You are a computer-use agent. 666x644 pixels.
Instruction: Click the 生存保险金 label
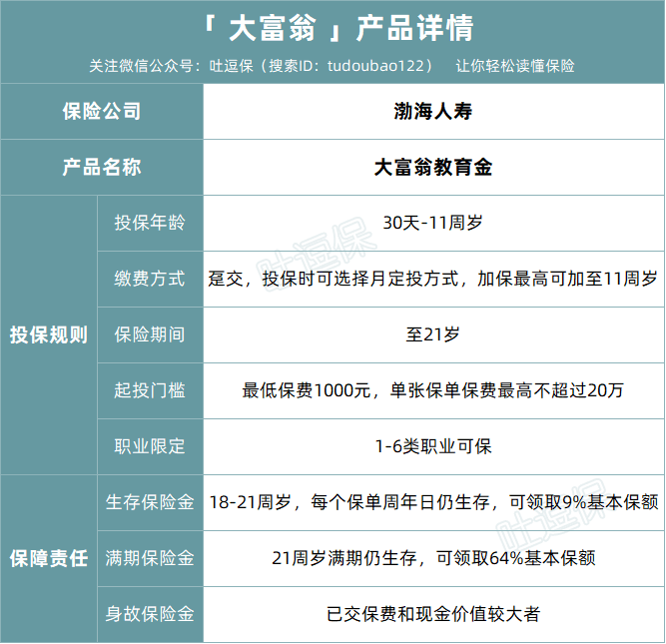tap(151, 502)
